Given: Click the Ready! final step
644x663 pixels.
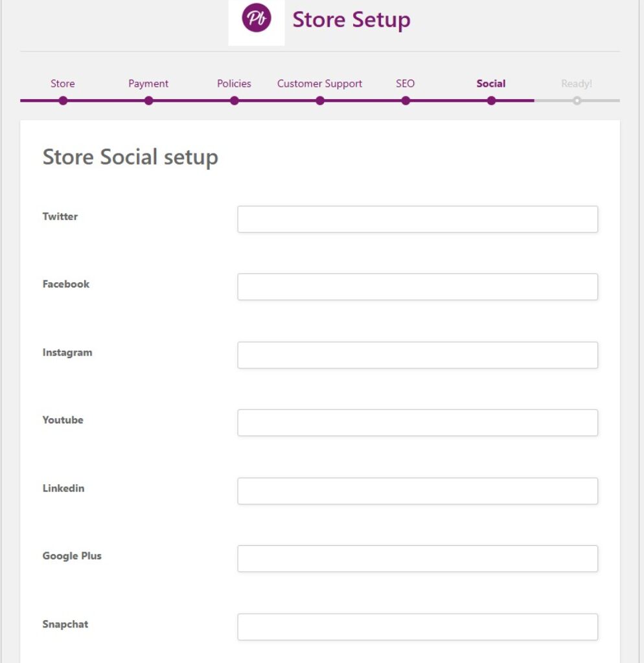Looking at the screenshot, I should click(x=577, y=84).
